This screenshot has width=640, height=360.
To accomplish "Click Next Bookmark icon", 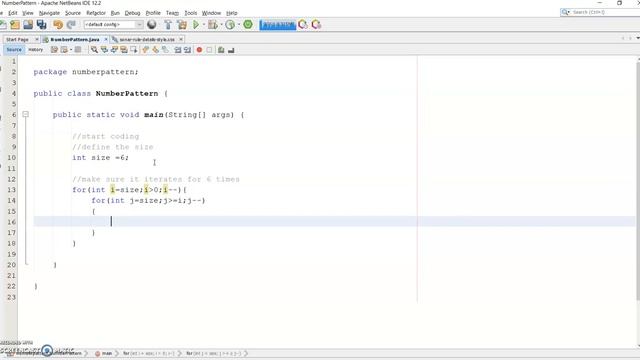I will point(155,50).
